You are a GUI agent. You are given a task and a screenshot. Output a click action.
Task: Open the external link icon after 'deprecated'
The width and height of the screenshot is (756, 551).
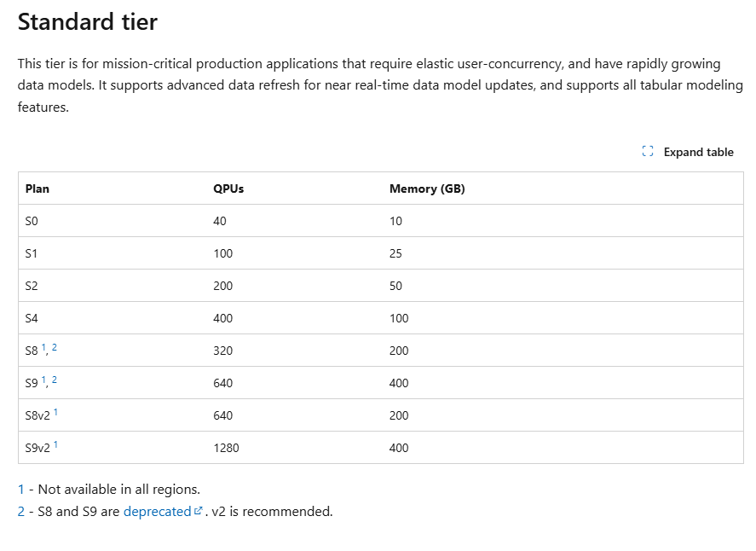(199, 512)
